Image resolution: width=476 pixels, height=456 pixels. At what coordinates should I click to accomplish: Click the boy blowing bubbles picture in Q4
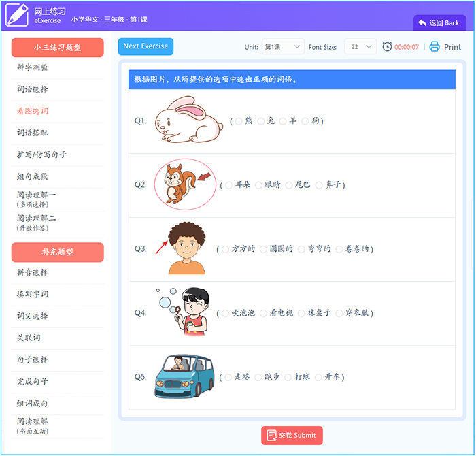pyautogui.click(x=184, y=312)
